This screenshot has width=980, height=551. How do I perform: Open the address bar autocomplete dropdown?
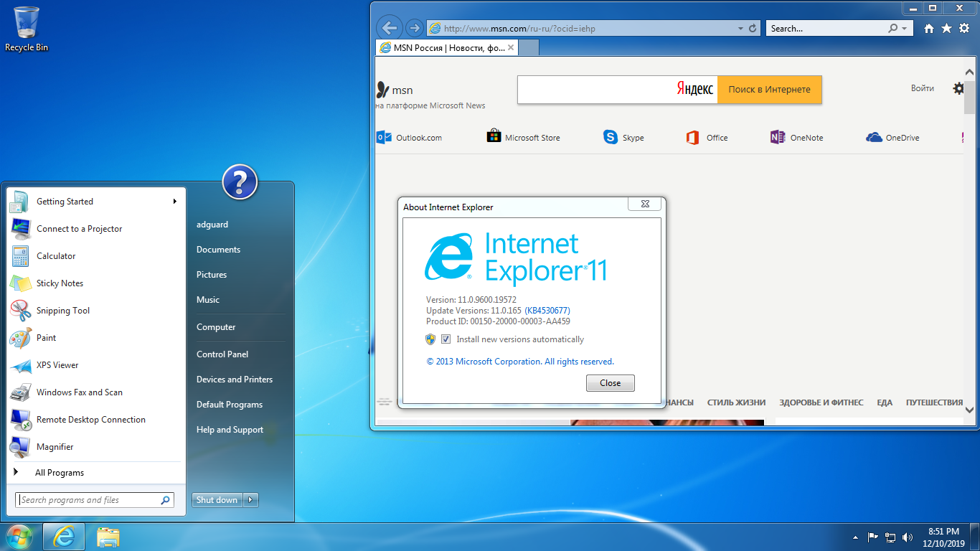click(740, 29)
